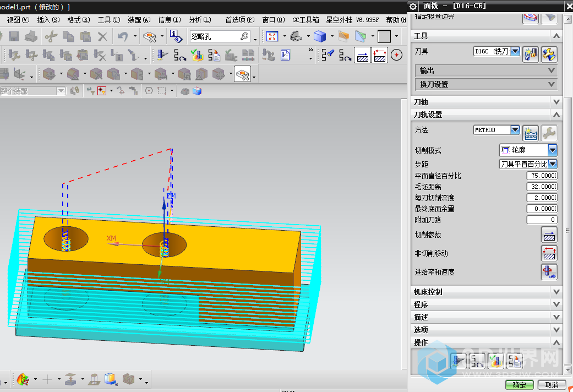The width and height of the screenshot is (573, 392).
Task: Open the 星空外挂 menu
Action: coord(352,20)
